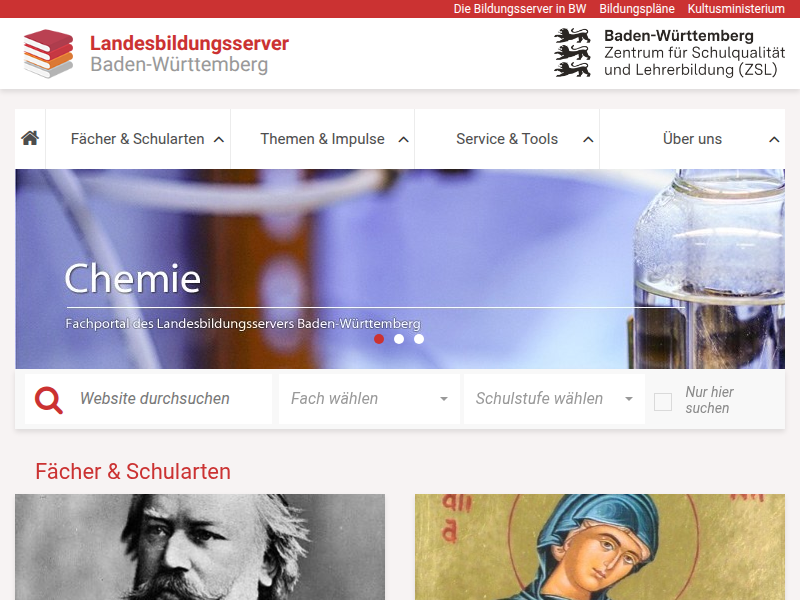Expand the Fächer & Schularten chevron
The height and width of the screenshot is (600, 800).
tap(219, 139)
